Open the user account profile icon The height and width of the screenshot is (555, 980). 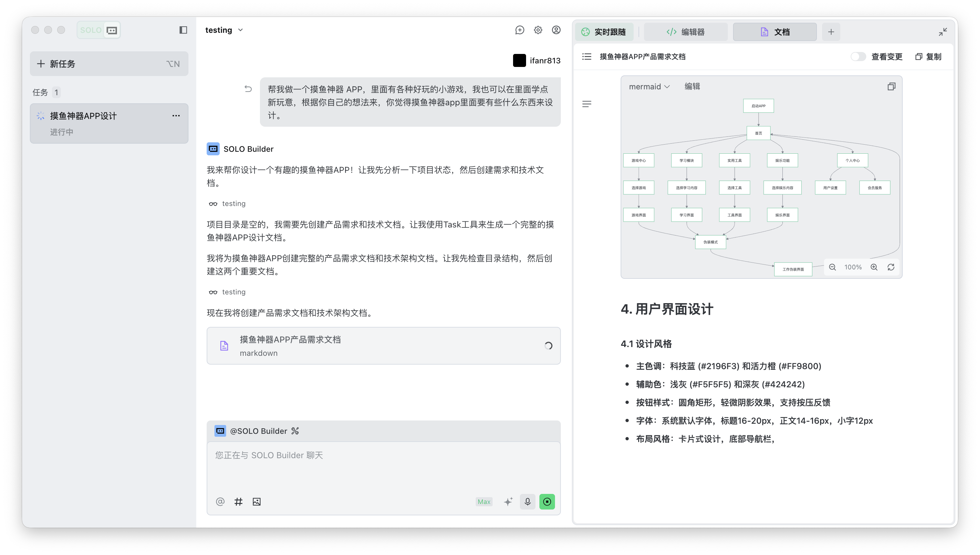[x=556, y=30]
